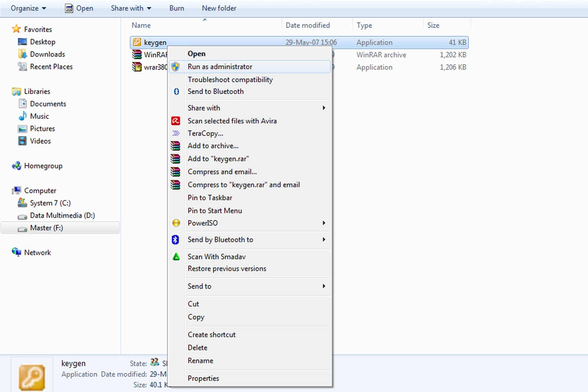Click the Favorites star icon
This screenshot has height=392, width=588.
(x=16, y=29)
